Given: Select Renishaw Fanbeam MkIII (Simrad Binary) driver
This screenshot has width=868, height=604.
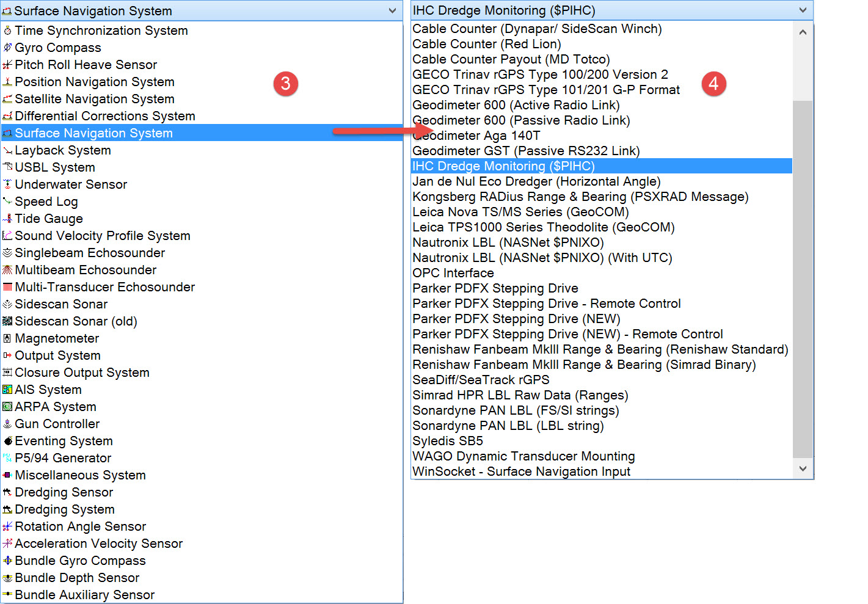Looking at the screenshot, I should 584,365.
